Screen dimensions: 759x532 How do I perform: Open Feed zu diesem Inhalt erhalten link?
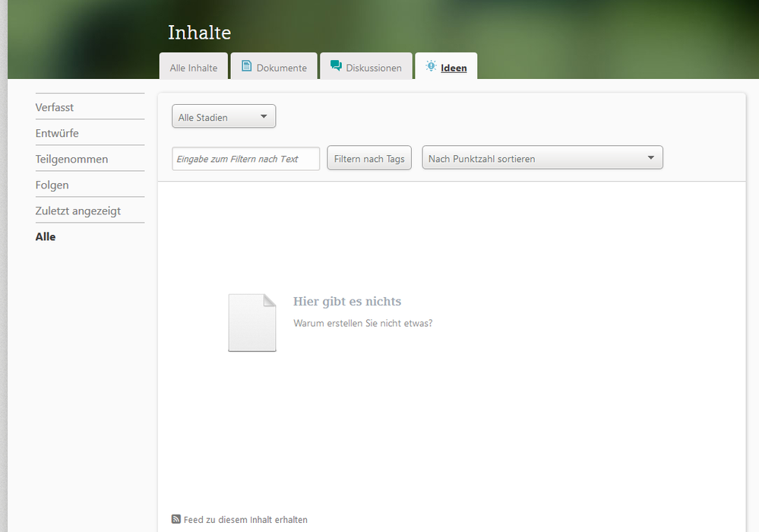245,519
